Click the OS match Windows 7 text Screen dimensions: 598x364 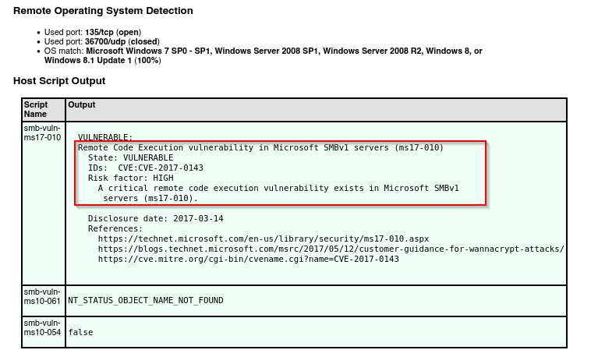point(264,55)
